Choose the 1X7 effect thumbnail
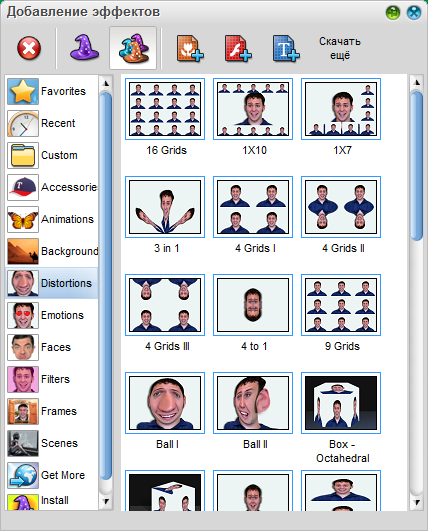Screen dimensions: 428x531 (x=341, y=109)
